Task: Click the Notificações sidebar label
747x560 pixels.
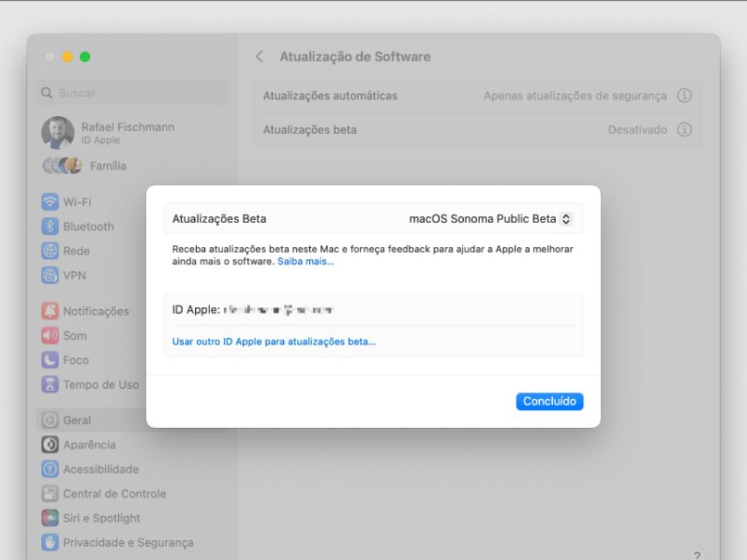Action: click(x=96, y=311)
